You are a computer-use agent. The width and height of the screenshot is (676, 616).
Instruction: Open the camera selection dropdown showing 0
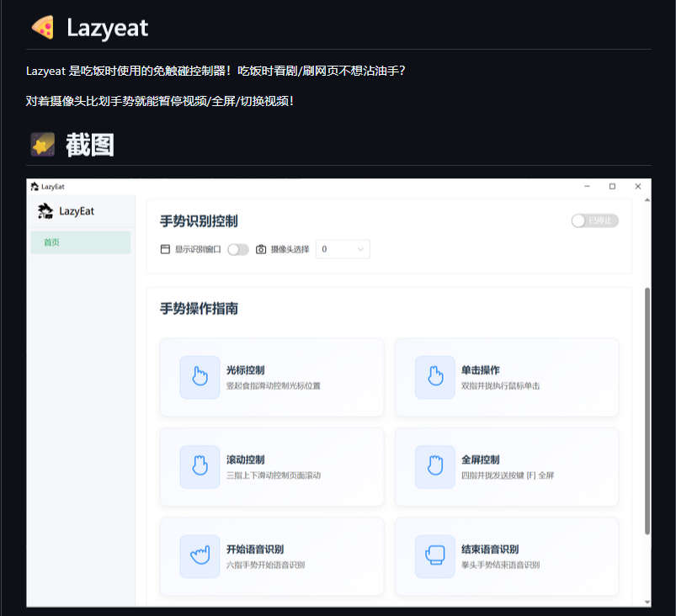click(343, 249)
